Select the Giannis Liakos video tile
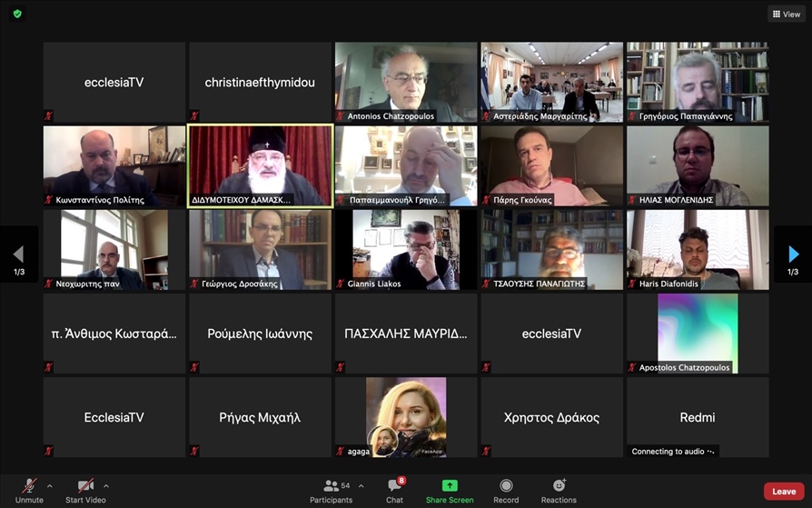 click(x=405, y=249)
